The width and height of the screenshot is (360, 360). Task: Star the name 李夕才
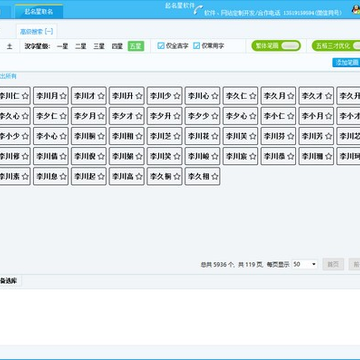(139, 116)
